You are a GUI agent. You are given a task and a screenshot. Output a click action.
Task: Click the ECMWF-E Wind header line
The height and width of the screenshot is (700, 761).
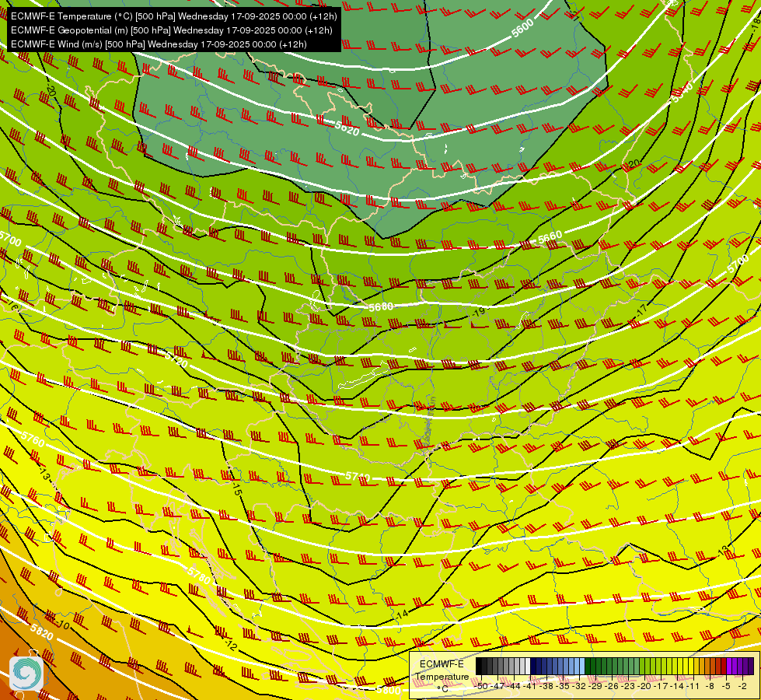159,44
